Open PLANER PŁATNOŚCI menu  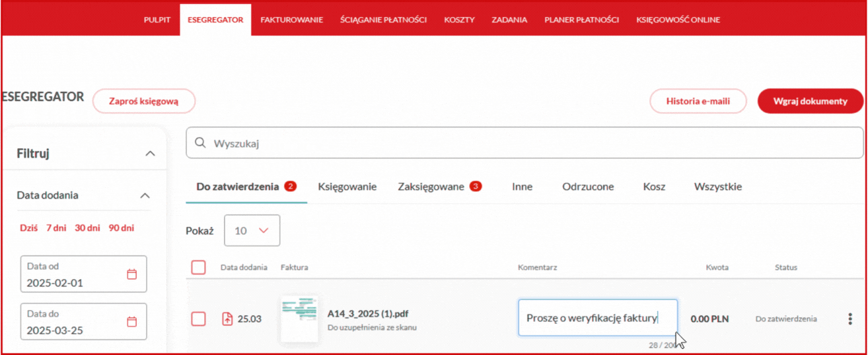[581, 20]
